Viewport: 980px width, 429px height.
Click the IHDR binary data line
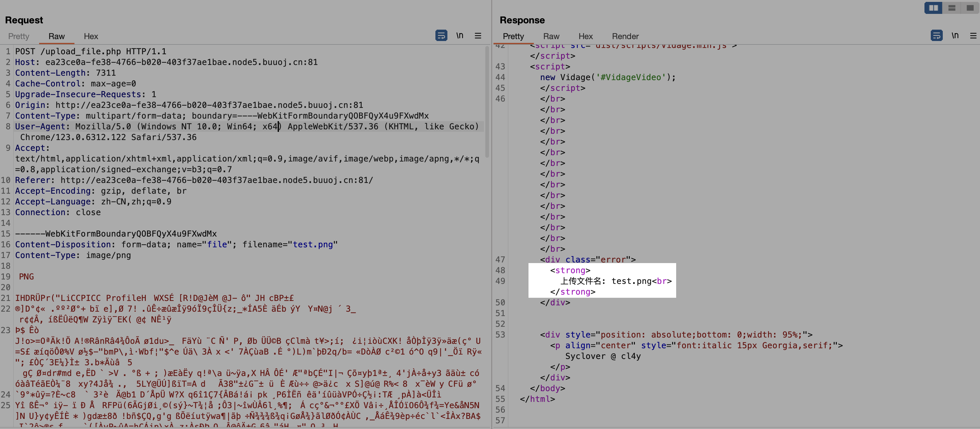(x=155, y=298)
